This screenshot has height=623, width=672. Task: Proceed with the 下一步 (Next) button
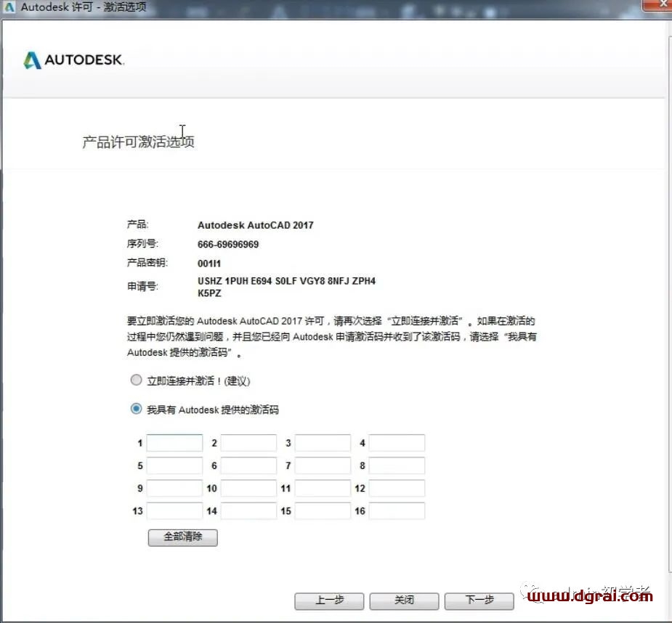pos(479,600)
